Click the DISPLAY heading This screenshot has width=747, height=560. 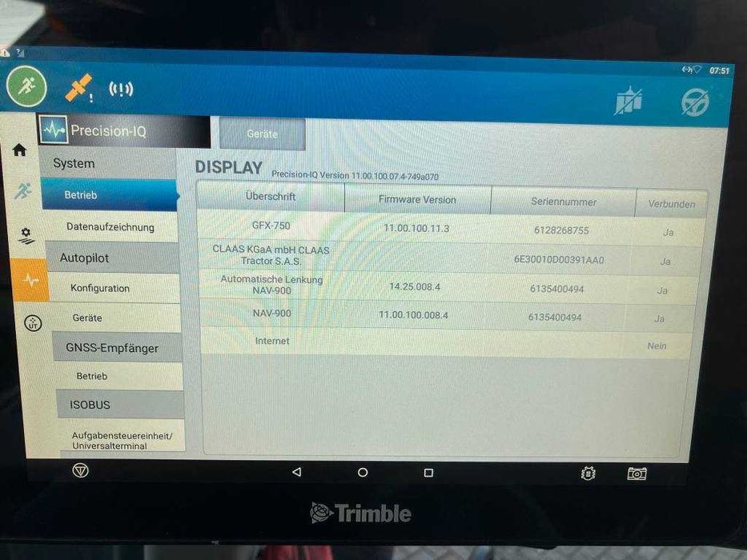coord(229,167)
